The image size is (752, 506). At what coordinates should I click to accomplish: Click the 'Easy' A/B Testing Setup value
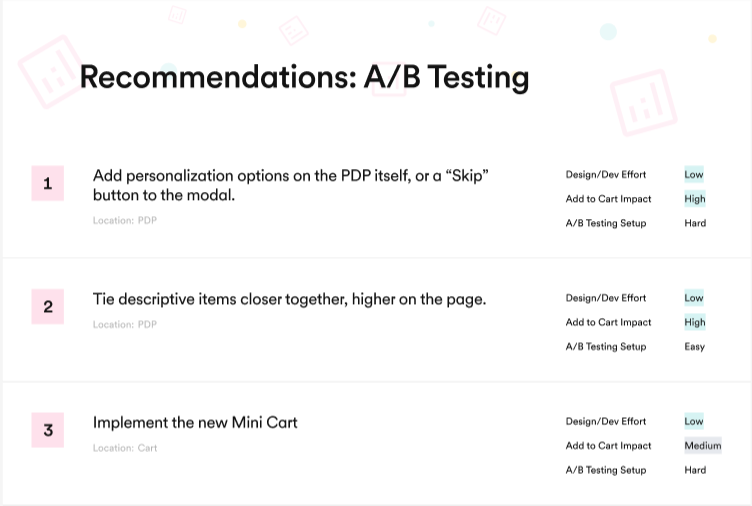(694, 347)
